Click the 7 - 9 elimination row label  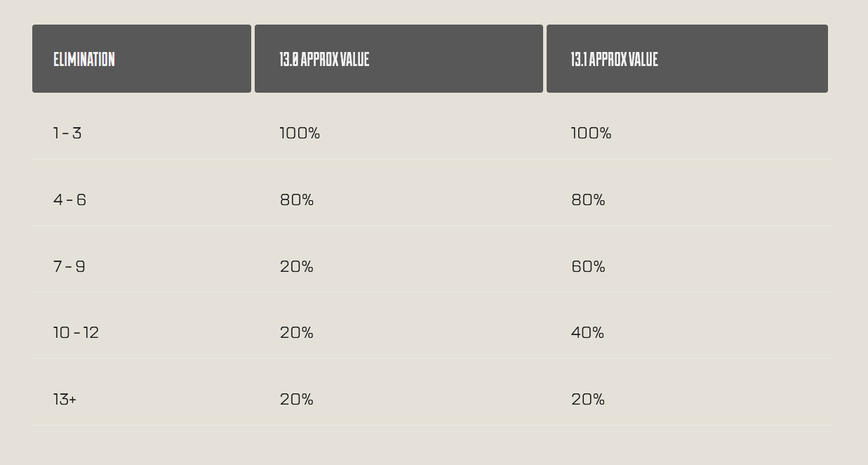coord(69,266)
